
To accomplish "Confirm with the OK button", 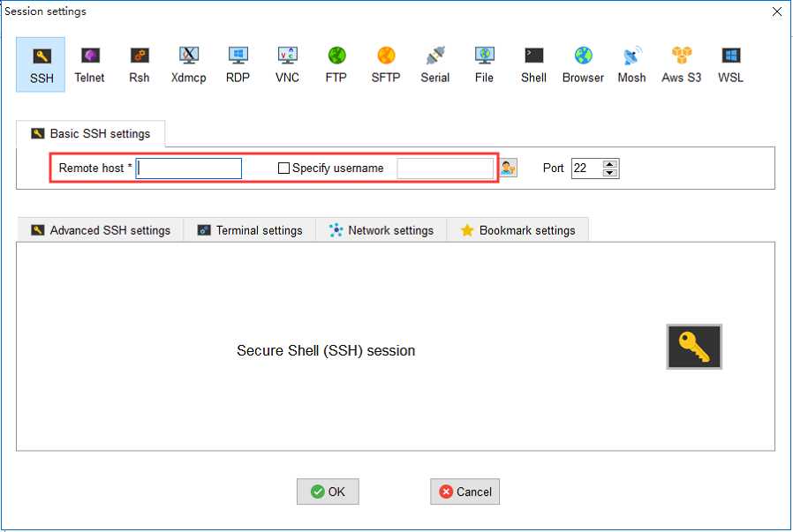I will point(328,491).
